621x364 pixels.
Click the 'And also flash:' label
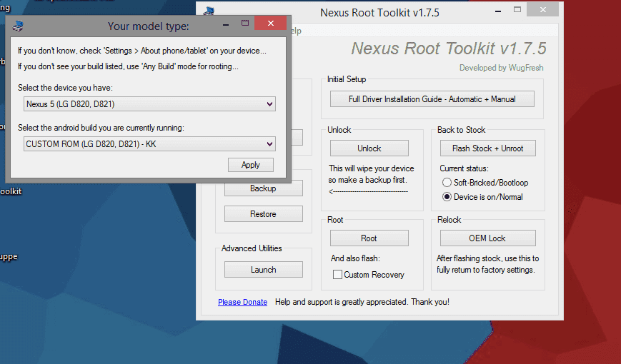point(355,258)
